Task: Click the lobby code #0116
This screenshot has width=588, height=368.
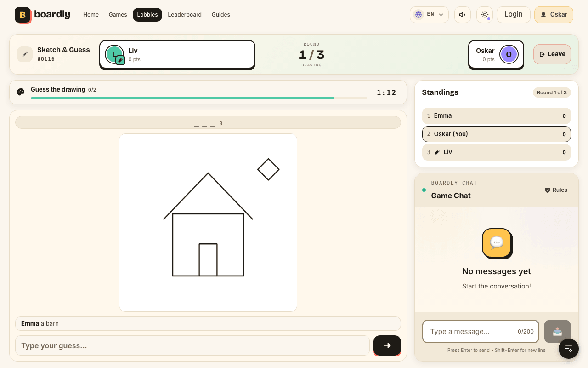Action: click(x=46, y=59)
